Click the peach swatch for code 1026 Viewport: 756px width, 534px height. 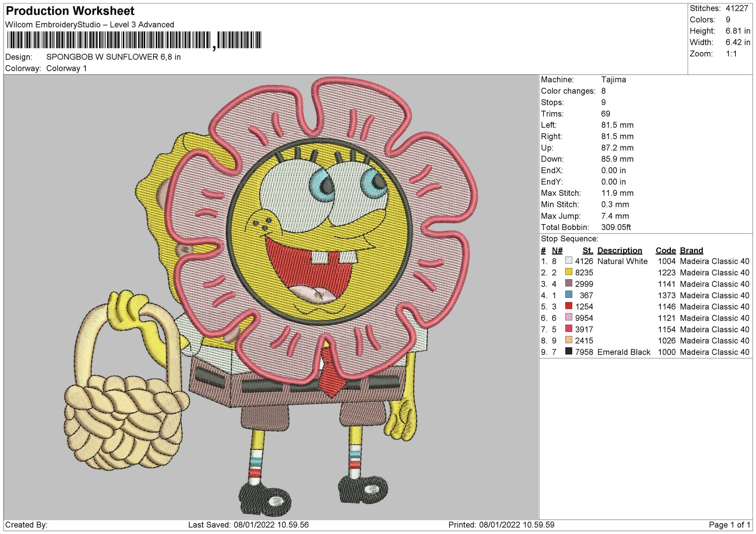[569, 340]
